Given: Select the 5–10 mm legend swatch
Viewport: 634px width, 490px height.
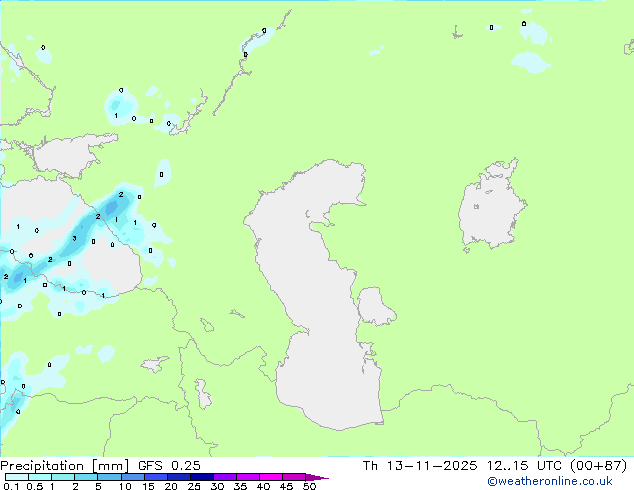Looking at the screenshot, I should point(109,477).
